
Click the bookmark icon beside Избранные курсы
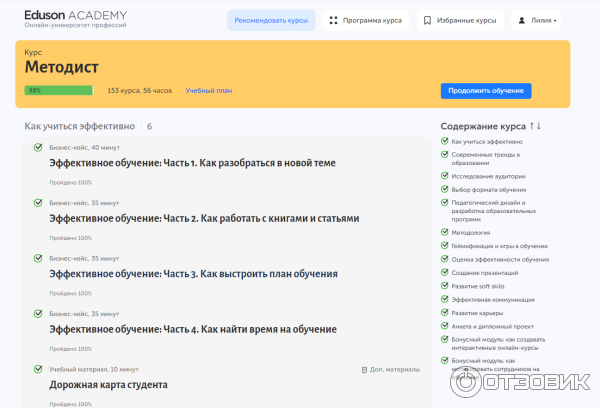[x=428, y=20]
